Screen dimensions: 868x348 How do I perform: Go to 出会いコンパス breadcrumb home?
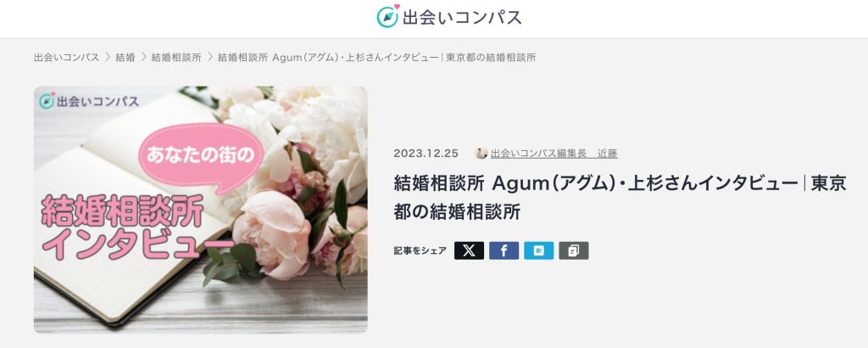[x=66, y=57]
